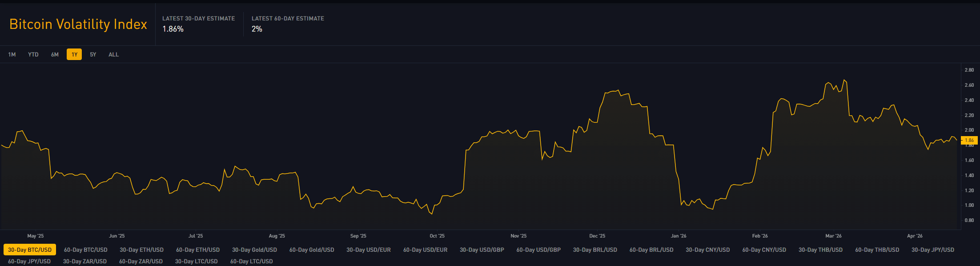Pick the 60-Day CNY/USD series
This screenshot has height=266, width=980.
tap(764, 250)
